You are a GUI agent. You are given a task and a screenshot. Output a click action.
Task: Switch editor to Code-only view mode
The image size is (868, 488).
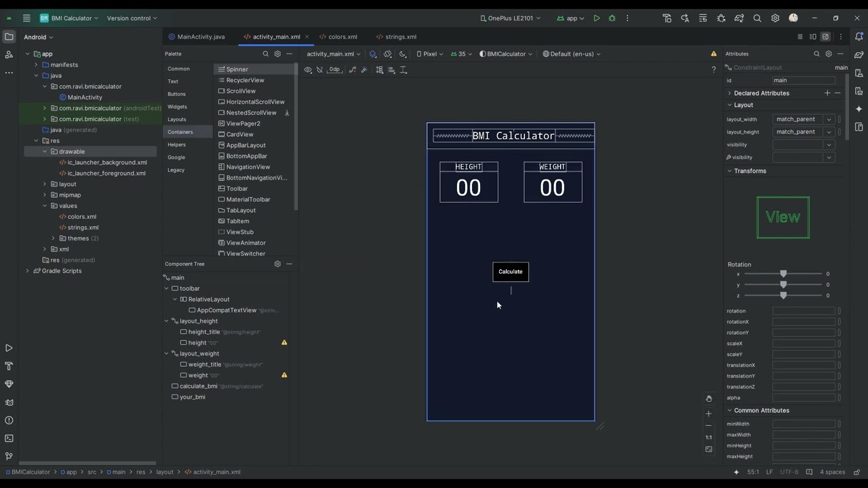coord(800,37)
